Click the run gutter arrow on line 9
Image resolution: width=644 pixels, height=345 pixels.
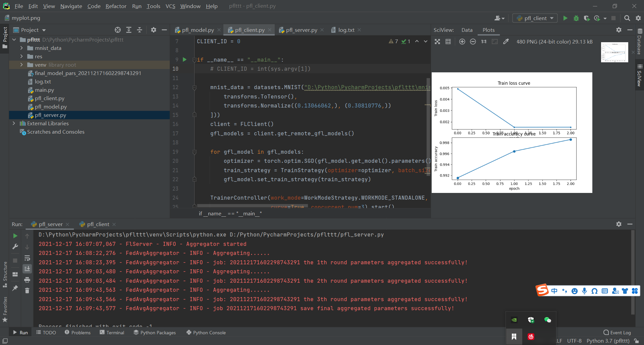[x=184, y=60]
